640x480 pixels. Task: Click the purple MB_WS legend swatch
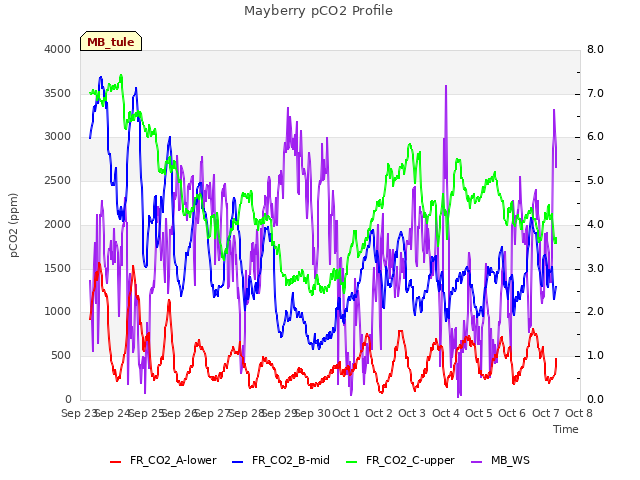click(476, 462)
